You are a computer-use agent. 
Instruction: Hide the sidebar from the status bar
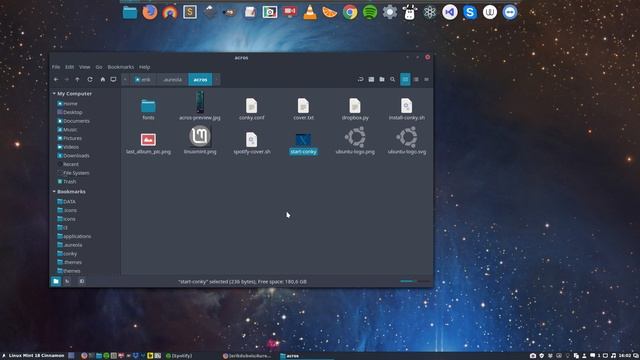(82, 281)
